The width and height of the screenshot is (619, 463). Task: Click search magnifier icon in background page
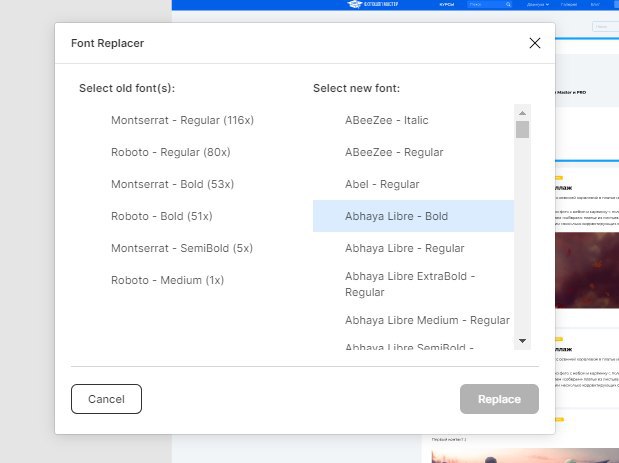508,5
